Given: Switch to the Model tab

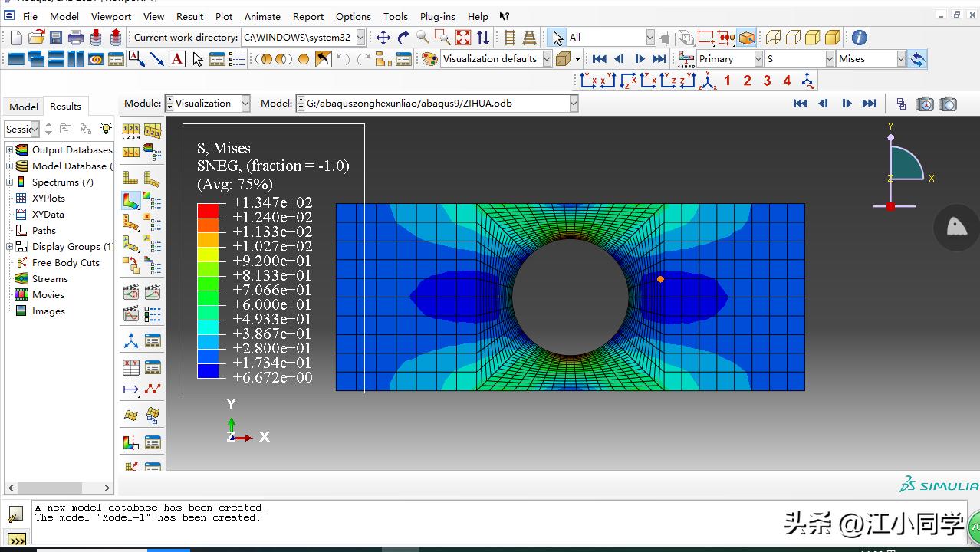Looking at the screenshot, I should tap(23, 107).
